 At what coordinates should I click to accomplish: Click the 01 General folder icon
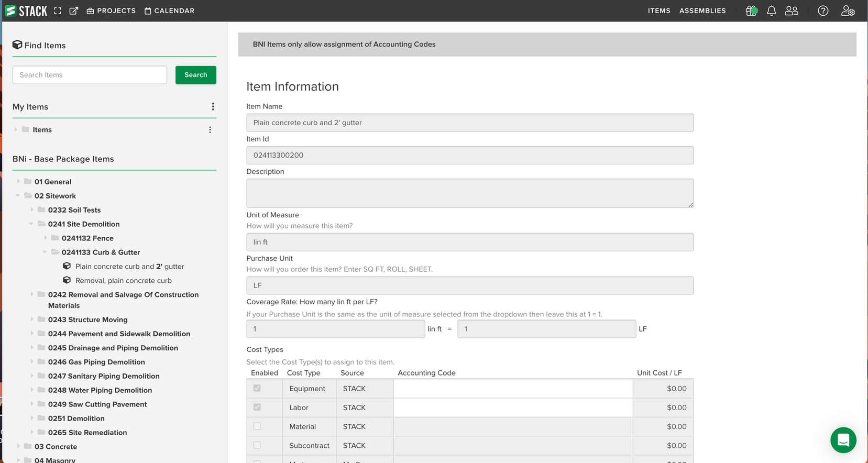pos(28,181)
